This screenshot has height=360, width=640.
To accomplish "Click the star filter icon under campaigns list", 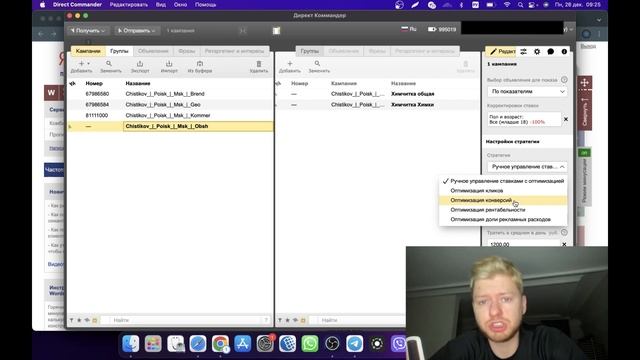I will [79, 320].
